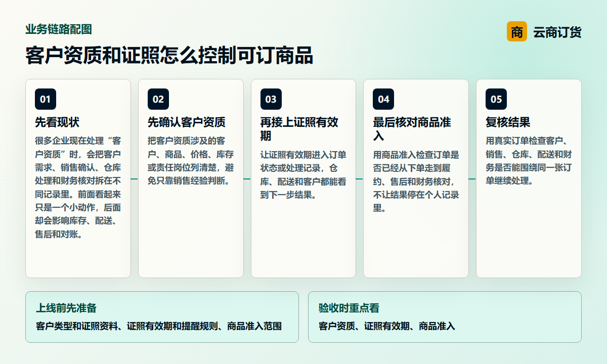Click the 商 logo icon
This screenshot has width=607, height=364.
(x=516, y=32)
